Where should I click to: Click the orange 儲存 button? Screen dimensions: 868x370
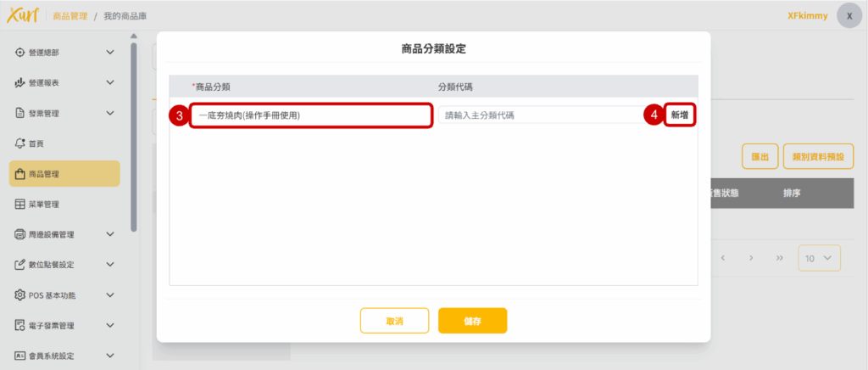coord(472,321)
